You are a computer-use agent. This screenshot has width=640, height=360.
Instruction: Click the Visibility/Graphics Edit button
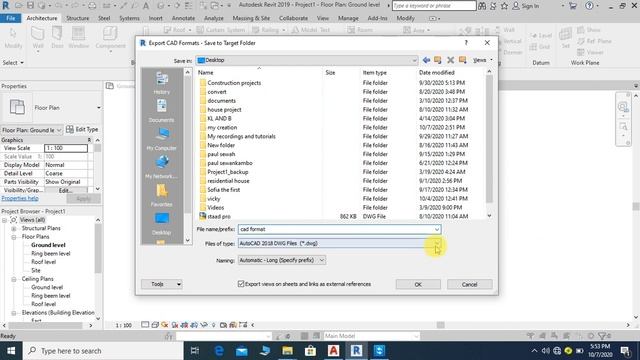pyautogui.click(x=65, y=191)
